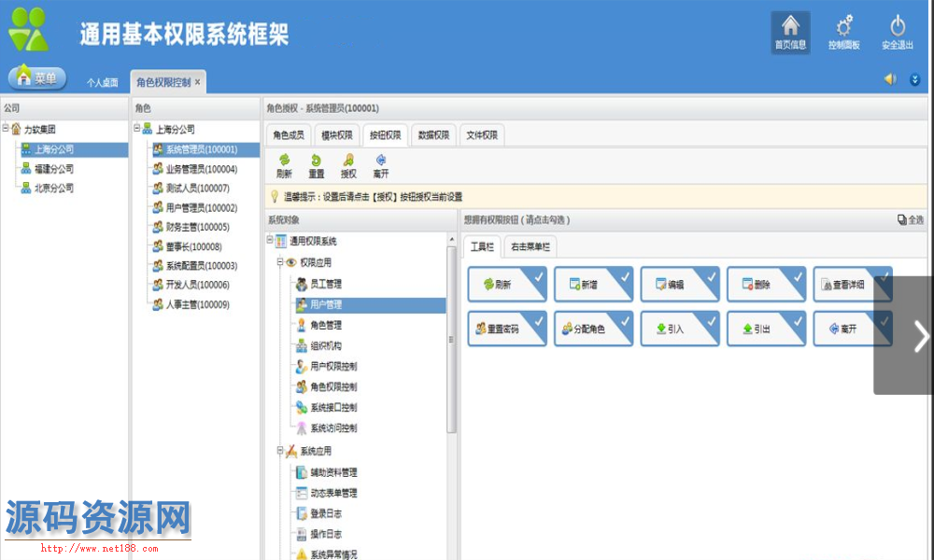
Task: Select 右击菜单栏 sub-tab
Action: click(531, 246)
